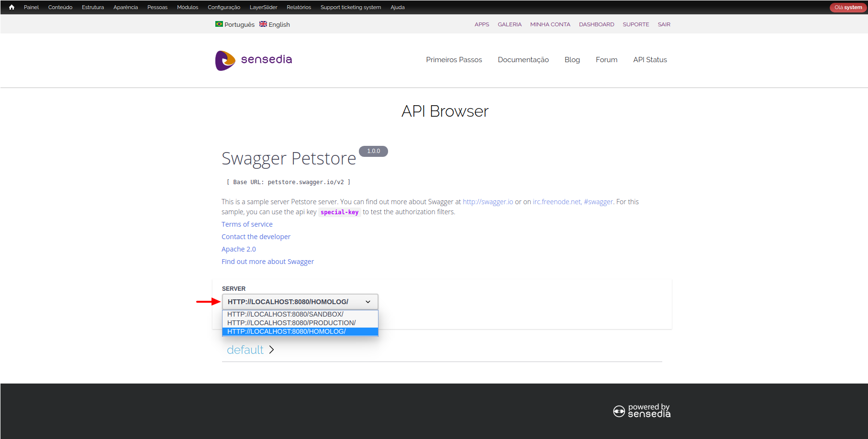
Task: Select English via the UK flag icon
Action: pyautogui.click(x=263, y=24)
